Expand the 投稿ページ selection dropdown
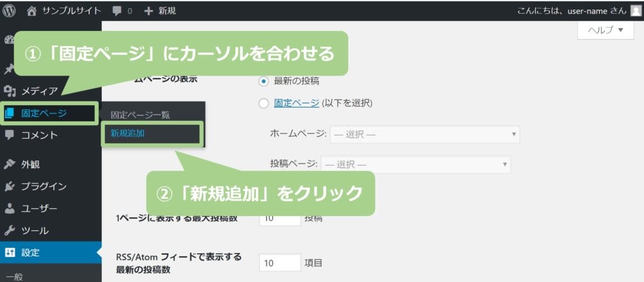 point(415,164)
